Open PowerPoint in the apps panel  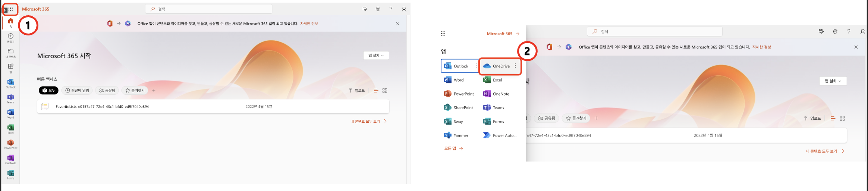point(459,94)
